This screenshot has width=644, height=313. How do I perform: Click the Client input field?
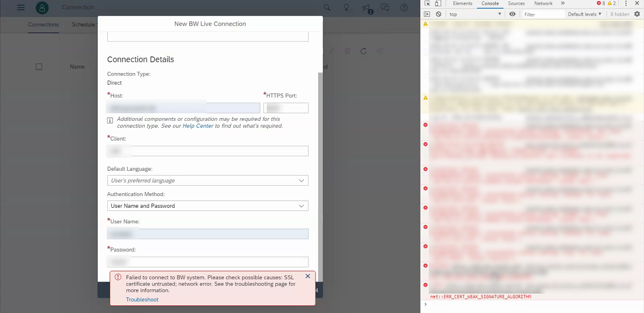pos(208,151)
